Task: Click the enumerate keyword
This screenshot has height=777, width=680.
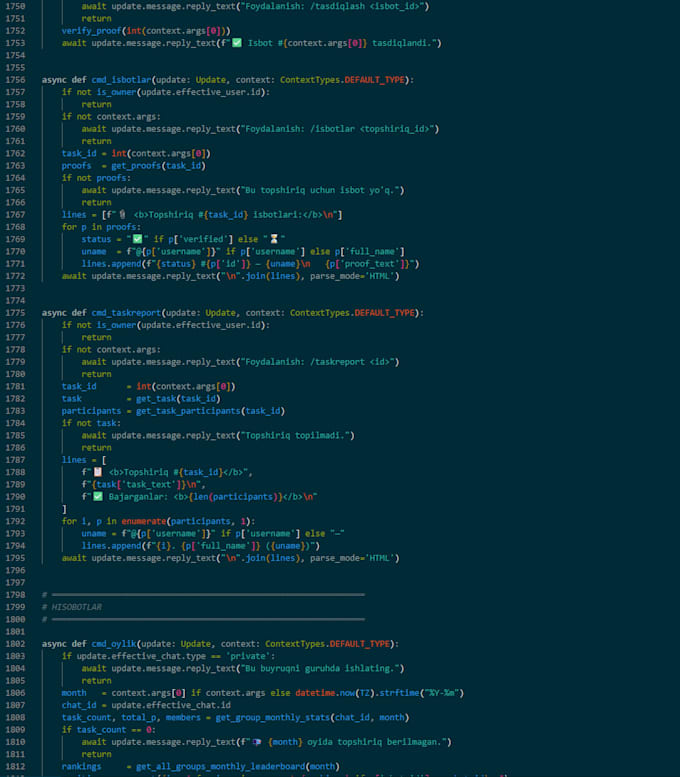Action: click(144, 521)
